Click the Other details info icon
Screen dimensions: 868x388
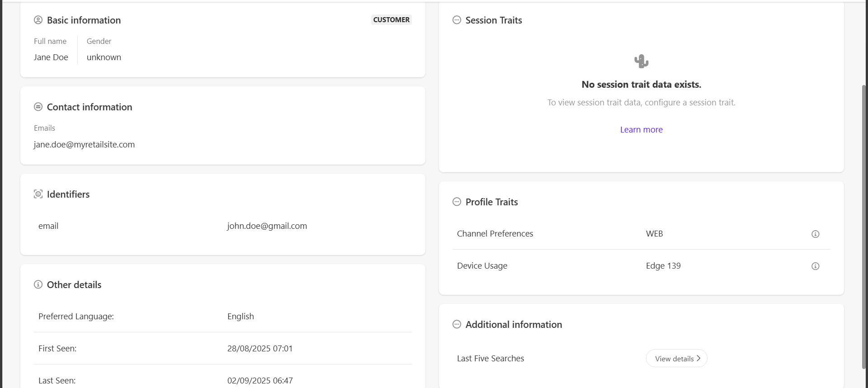38,284
